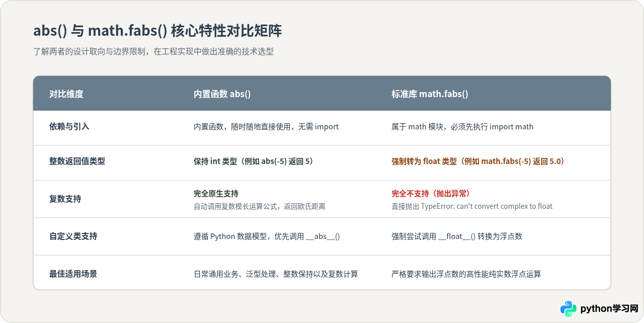Click the '对比维度' column header
The image size is (644, 323).
pyautogui.click(x=66, y=94)
